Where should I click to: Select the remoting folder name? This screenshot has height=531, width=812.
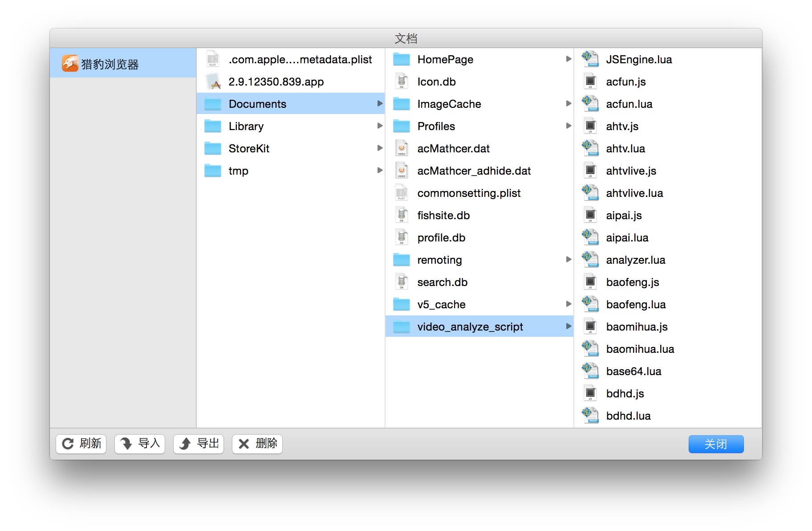coord(440,260)
